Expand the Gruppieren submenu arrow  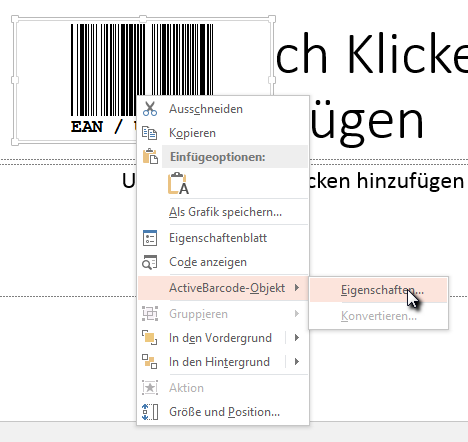[297, 314]
